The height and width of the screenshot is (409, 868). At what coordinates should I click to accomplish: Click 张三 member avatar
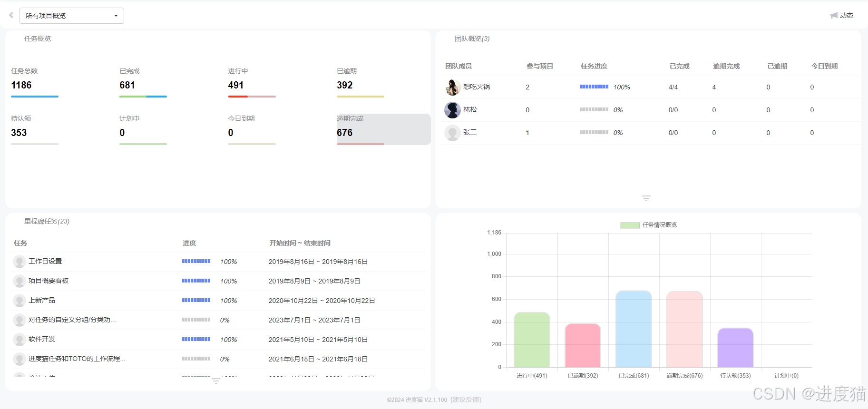coord(452,133)
